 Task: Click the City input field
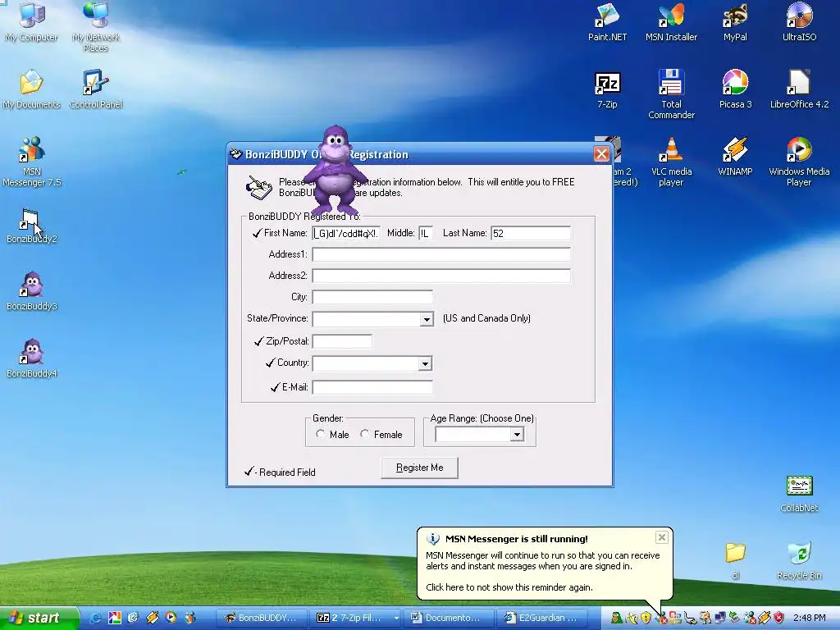[x=372, y=297]
